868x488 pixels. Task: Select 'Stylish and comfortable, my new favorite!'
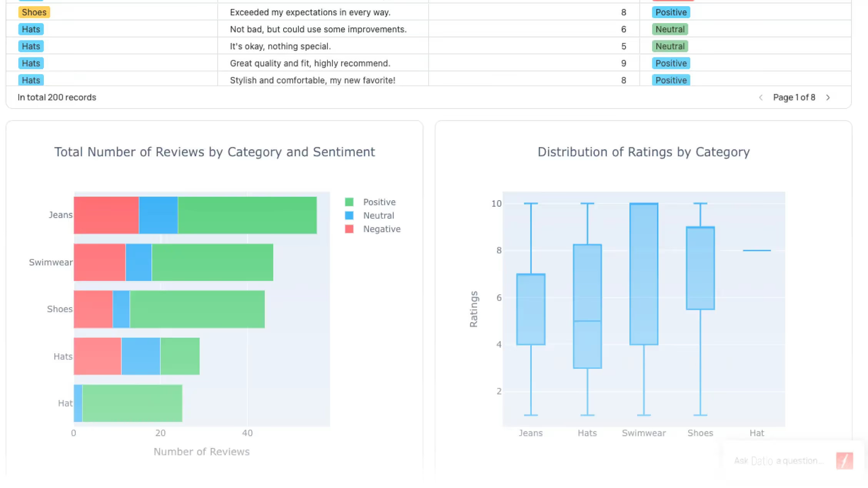pyautogui.click(x=312, y=80)
